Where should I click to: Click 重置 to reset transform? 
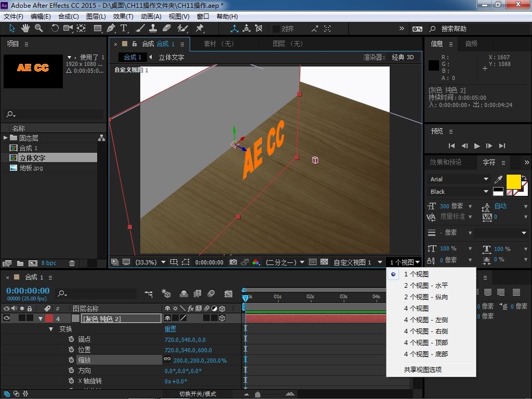click(x=170, y=329)
